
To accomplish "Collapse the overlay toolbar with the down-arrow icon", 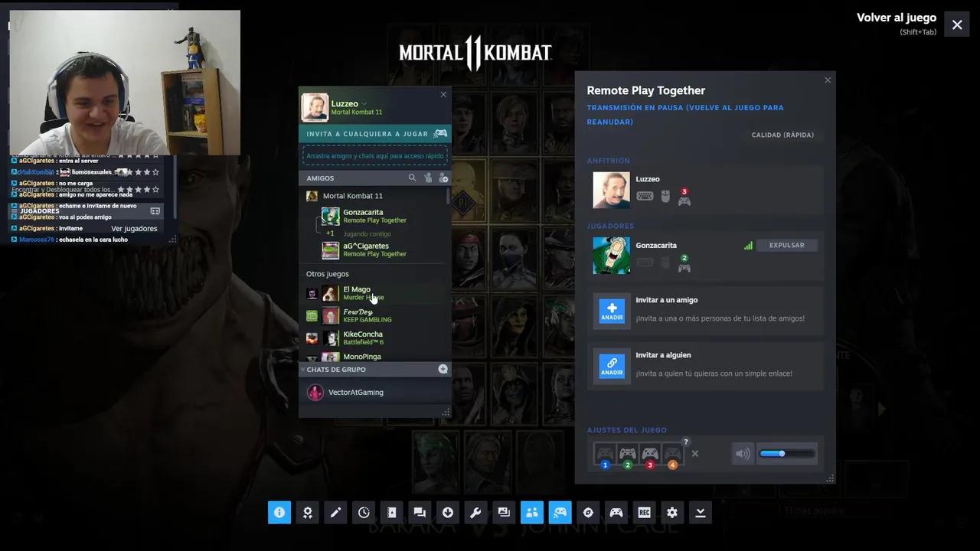I will tap(700, 513).
